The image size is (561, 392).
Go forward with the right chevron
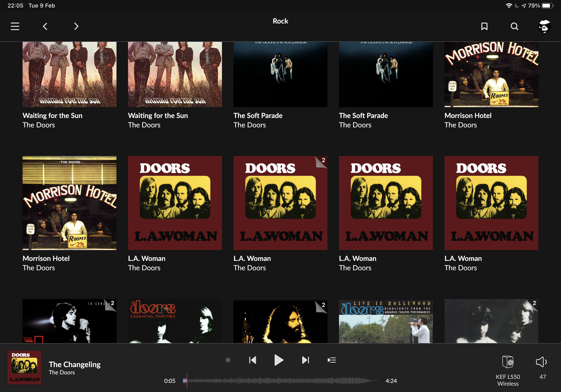pos(76,26)
